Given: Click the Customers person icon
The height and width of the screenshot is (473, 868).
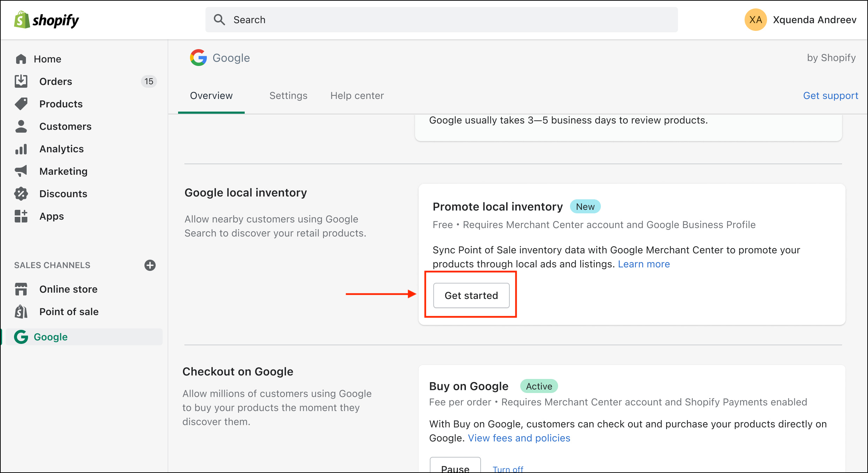Looking at the screenshot, I should [x=21, y=126].
